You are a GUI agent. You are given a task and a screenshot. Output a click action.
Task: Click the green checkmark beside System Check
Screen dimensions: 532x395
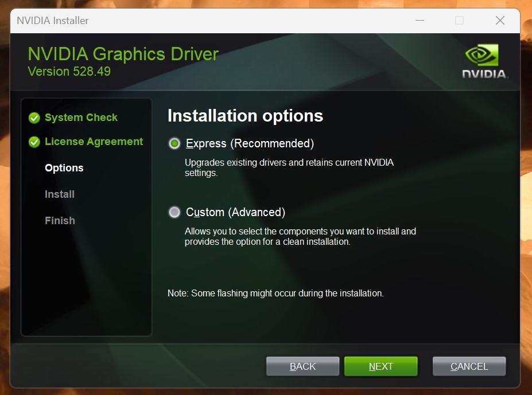[x=34, y=118]
